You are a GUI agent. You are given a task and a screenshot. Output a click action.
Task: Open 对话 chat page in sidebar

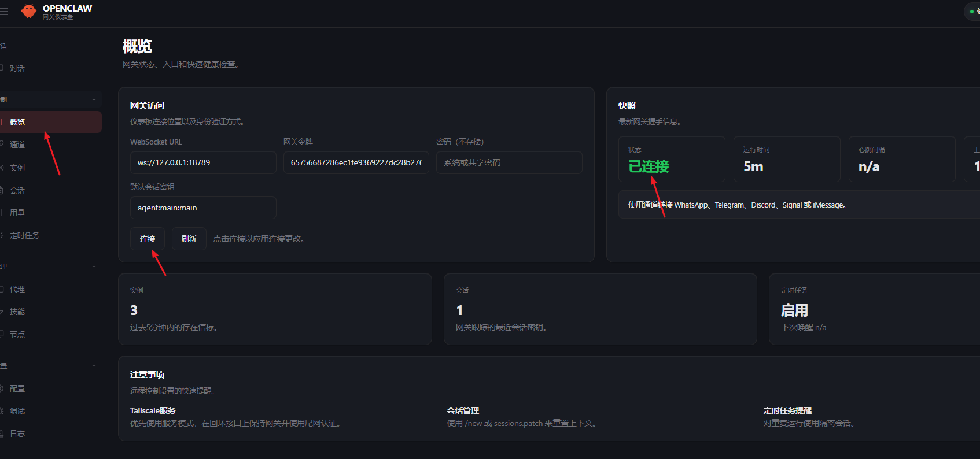17,68
